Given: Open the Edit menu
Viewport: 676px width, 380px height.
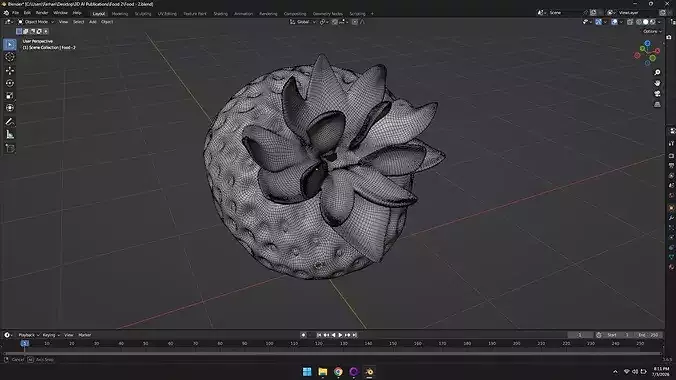Looking at the screenshot, I should (27, 13).
